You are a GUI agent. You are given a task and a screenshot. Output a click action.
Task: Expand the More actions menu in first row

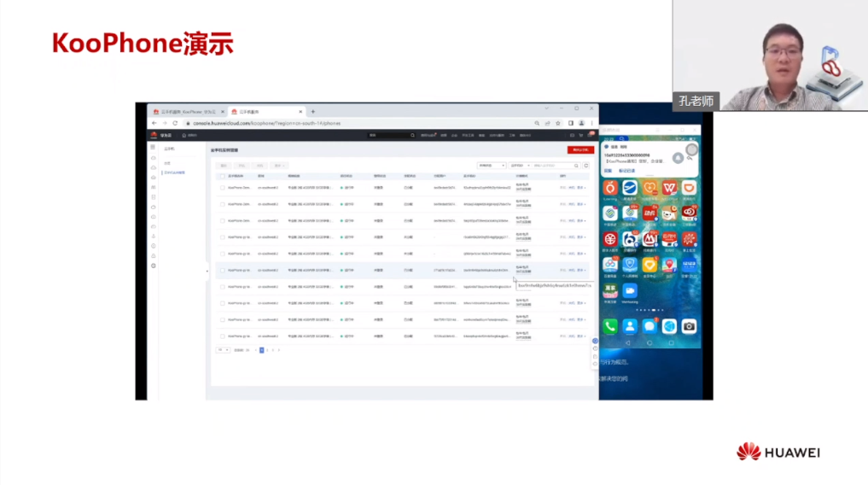tap(581, 188)
